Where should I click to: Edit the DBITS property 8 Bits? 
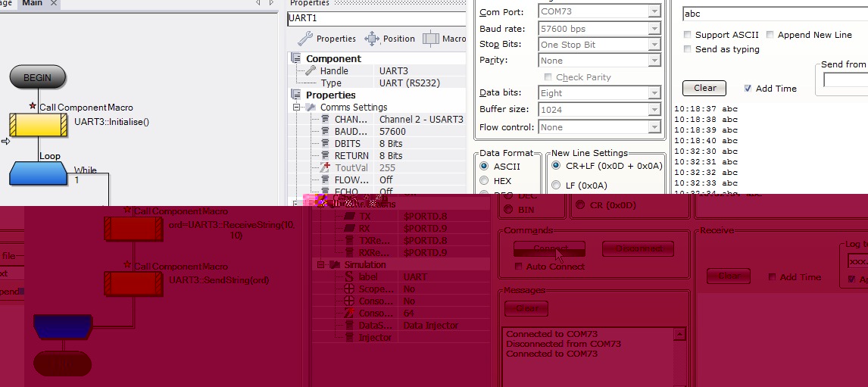coord(422,143)
